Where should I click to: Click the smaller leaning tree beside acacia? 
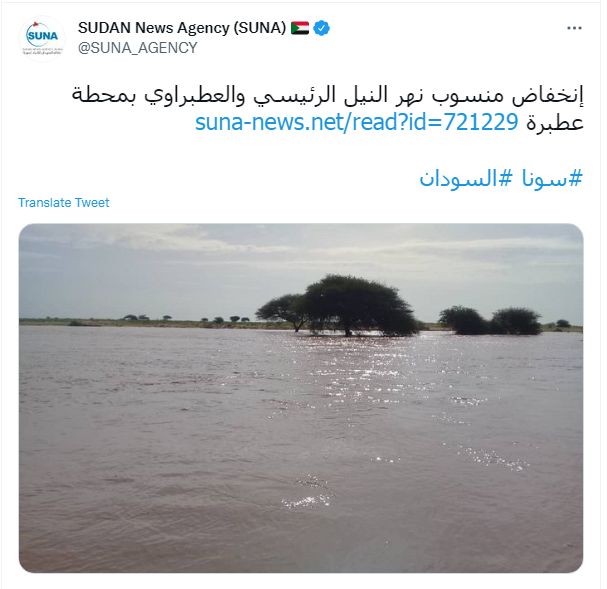point(282,312)
